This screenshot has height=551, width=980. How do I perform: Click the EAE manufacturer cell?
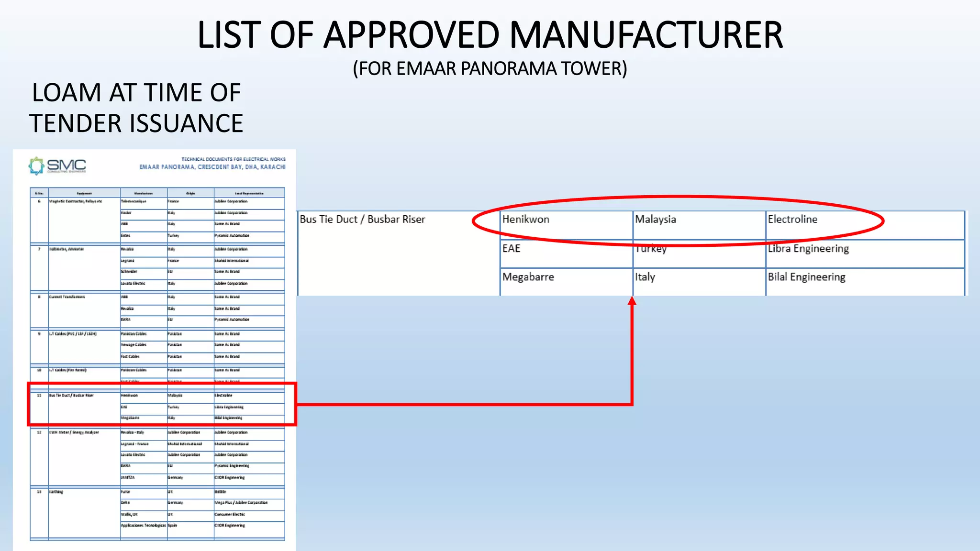pos(511,249)
